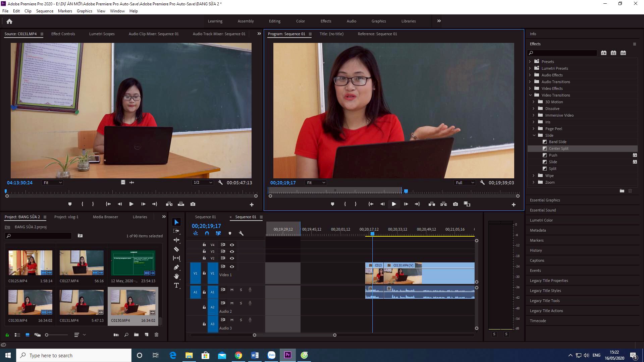Open the Effect Controls tab
This screenshot has width=644, height=362.
point(63,34)
